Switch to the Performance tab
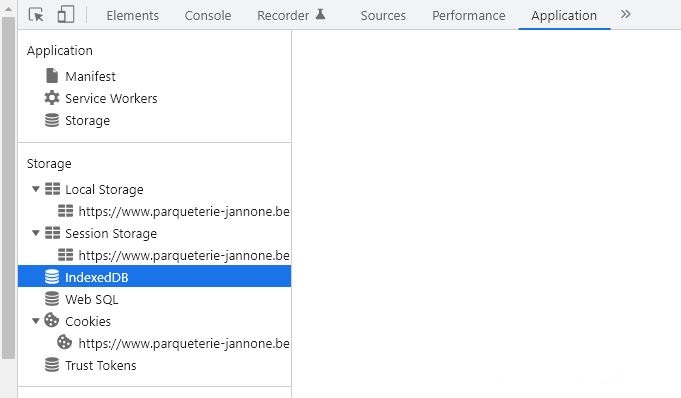The image size is (681, 398). tap(469, 15)
